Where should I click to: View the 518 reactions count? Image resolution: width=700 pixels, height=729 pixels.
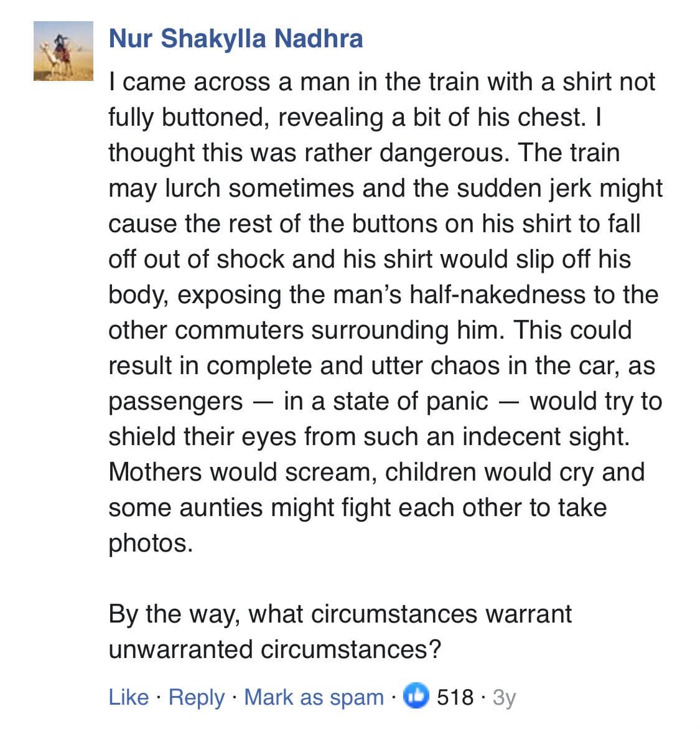[x=455, y=697]
